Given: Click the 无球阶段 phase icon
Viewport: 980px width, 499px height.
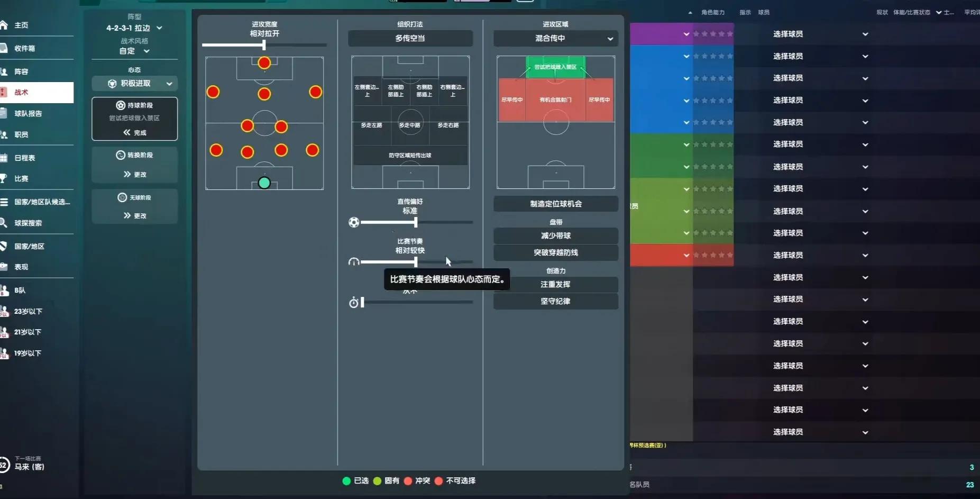Looking at the screenshot, I should point(122,197).
